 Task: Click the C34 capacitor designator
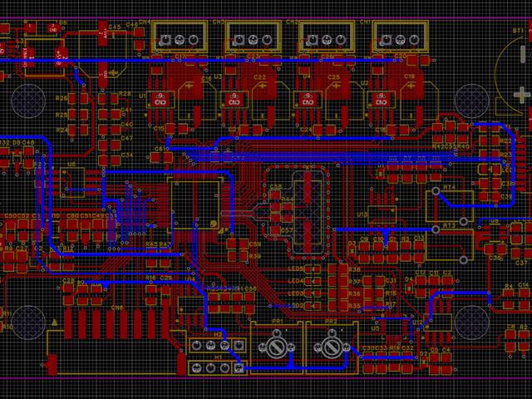point(127,155)
